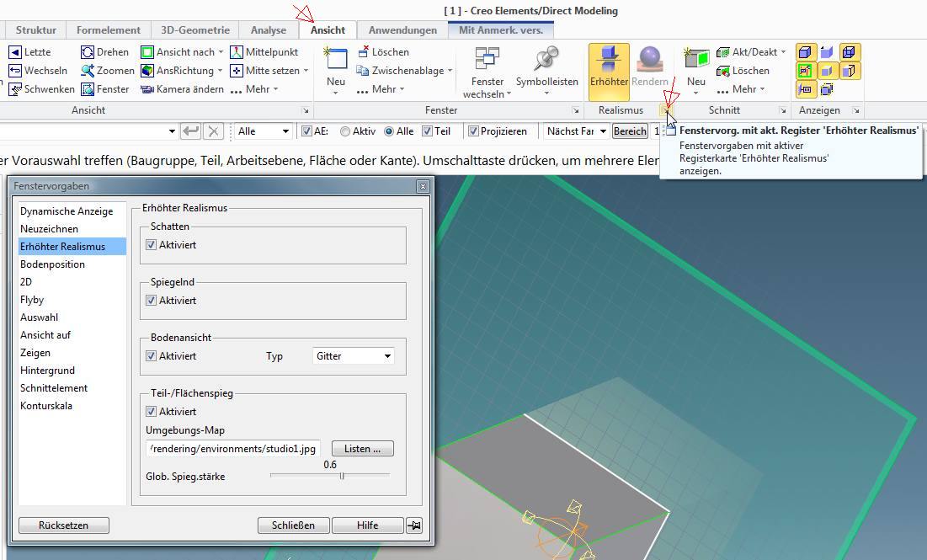Open the Typ dropdown showing Gitter
927x560 pixels.
tap(353, 356)
